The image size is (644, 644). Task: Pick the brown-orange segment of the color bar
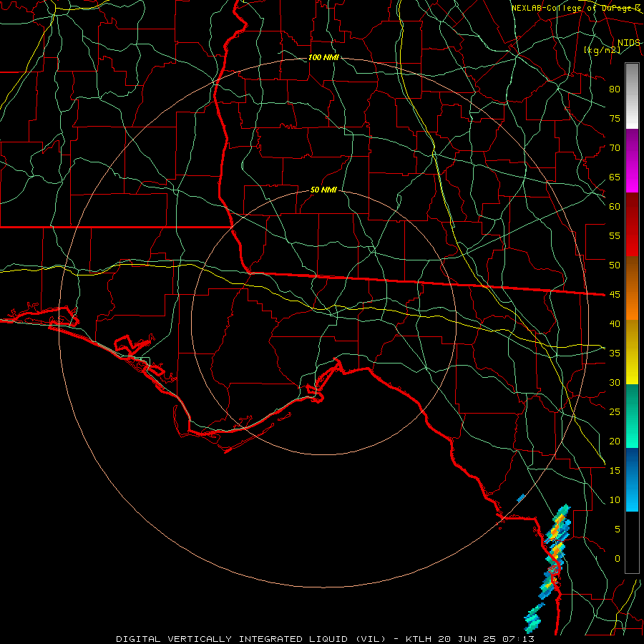pos(632,288)
